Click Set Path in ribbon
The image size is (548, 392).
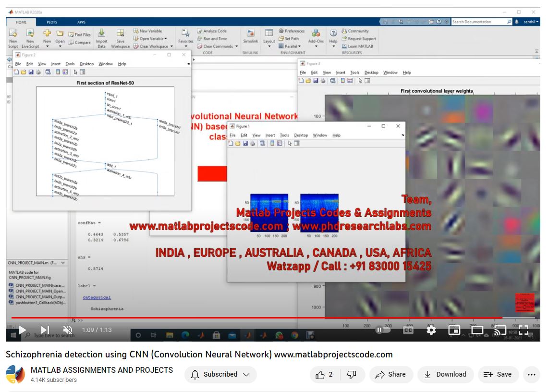tap(289, 38)
